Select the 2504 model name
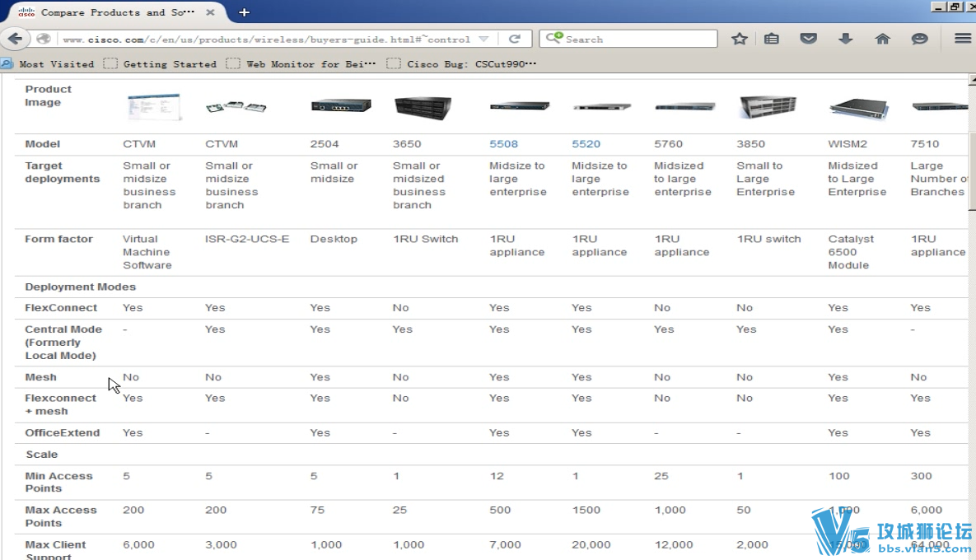This screenshot has height=560, width=976. [325, 144]
